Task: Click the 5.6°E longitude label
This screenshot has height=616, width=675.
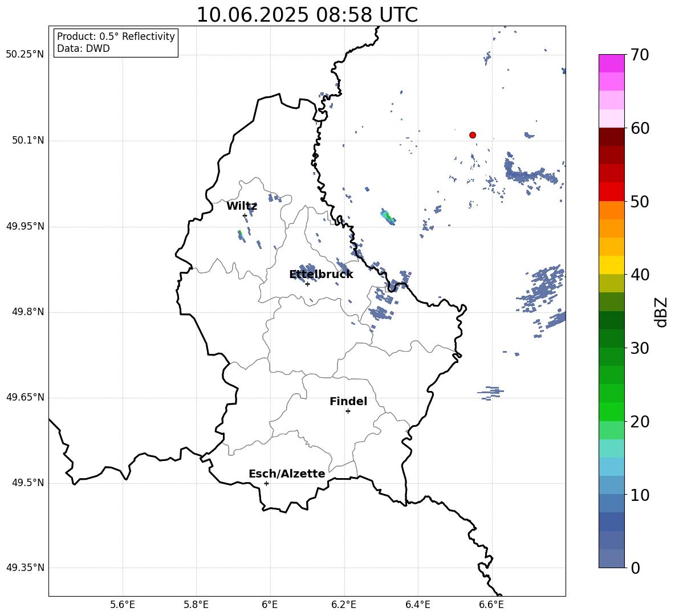Action: 123,605
